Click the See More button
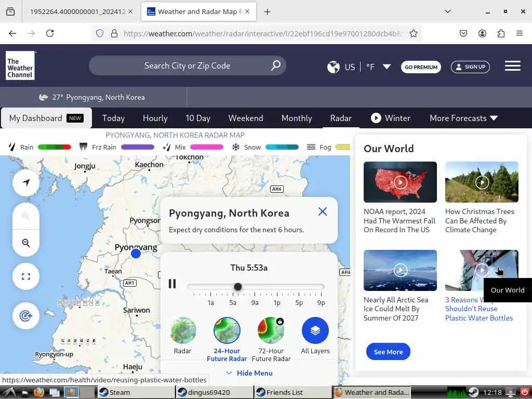532x399 pixels. 388,352
